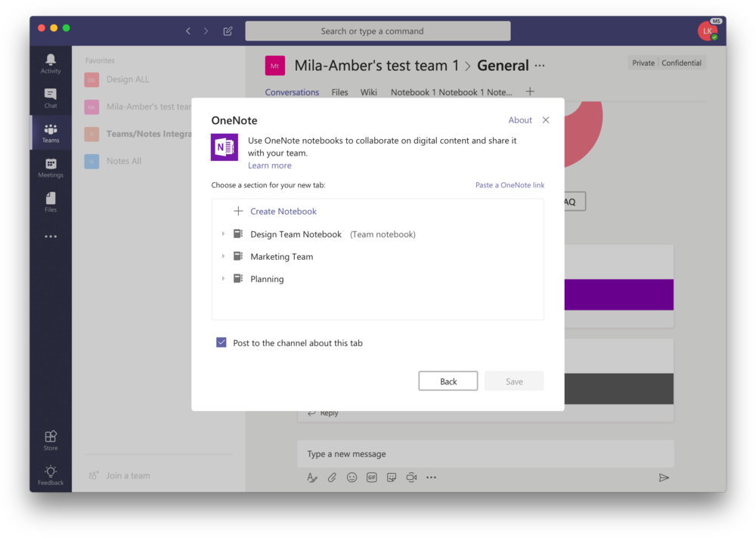This screenshot has width=756, height=538.
Task: Click the Save button
Action: pyautogui.click(x=514, y=381)
